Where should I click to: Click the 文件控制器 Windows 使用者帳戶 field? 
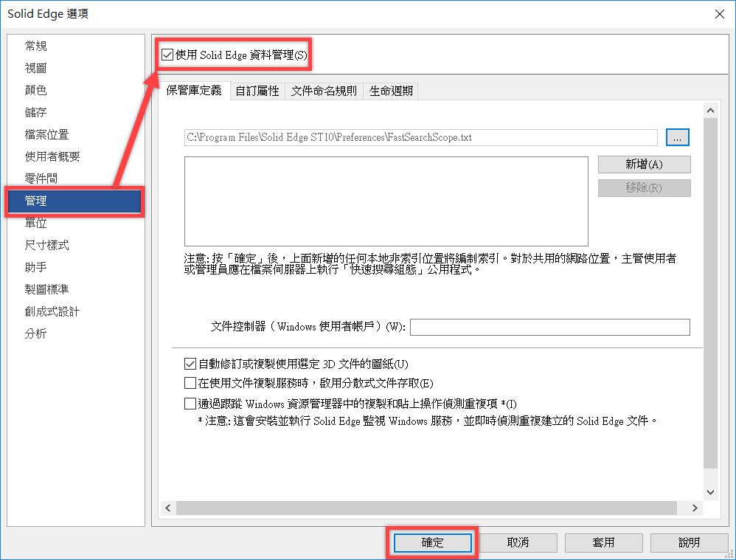pos(550,327)
